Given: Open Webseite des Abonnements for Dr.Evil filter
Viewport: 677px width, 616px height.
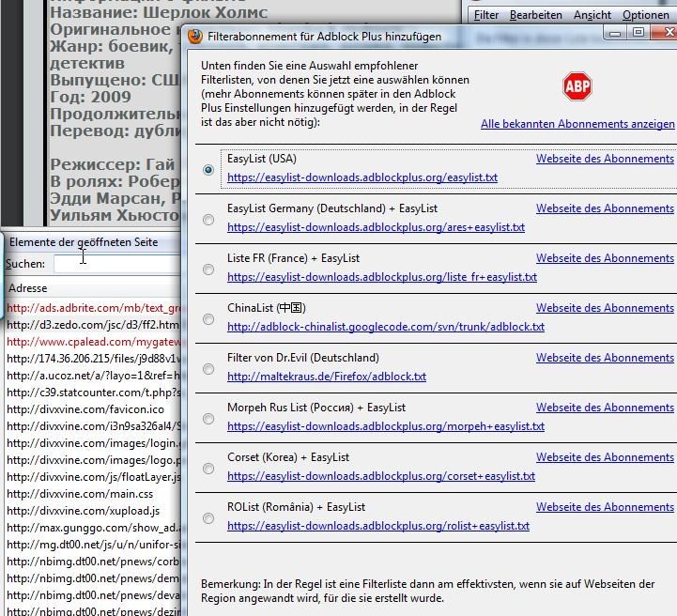Looking at the screenshot, I should [x=605, y=358].
